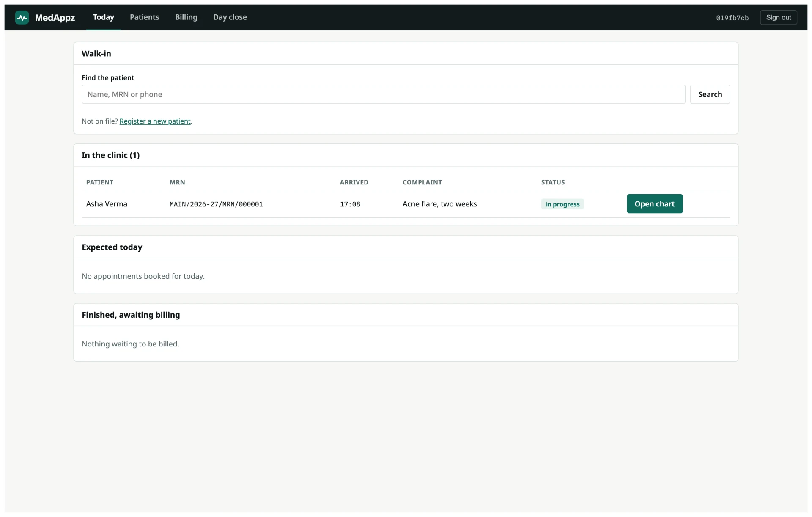Click the Walk-in section heading
The height and width of the screenshot is (517, 812).
[96, 54]
